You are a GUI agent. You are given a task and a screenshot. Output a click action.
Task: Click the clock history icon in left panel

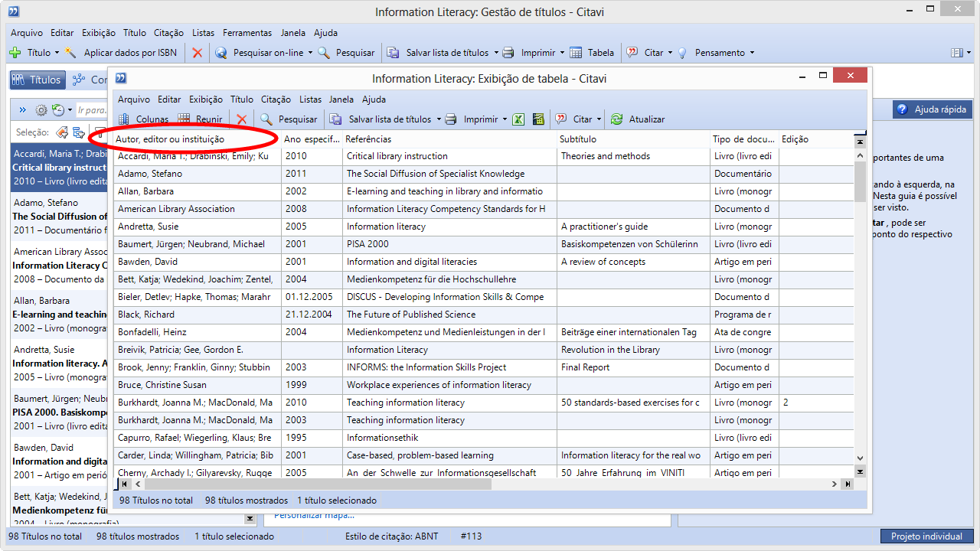[58, 110]
